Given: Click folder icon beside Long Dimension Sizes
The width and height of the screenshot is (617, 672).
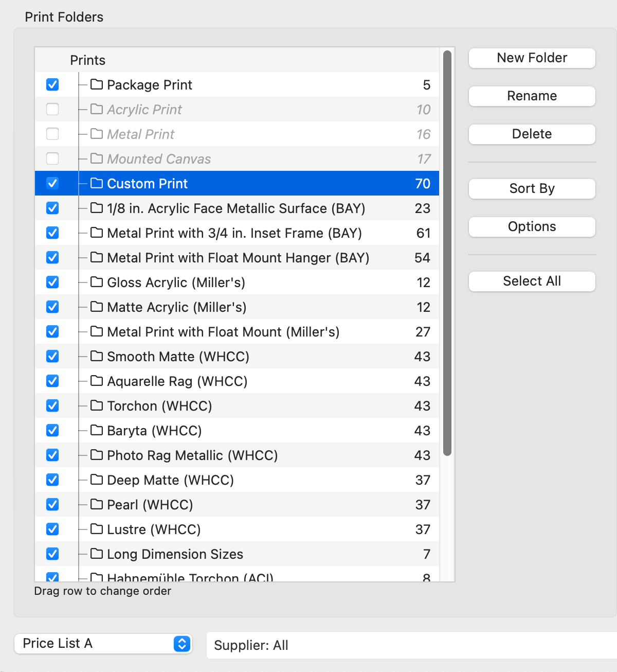Looking at the screenshot, I should click(x=97, y=554).
